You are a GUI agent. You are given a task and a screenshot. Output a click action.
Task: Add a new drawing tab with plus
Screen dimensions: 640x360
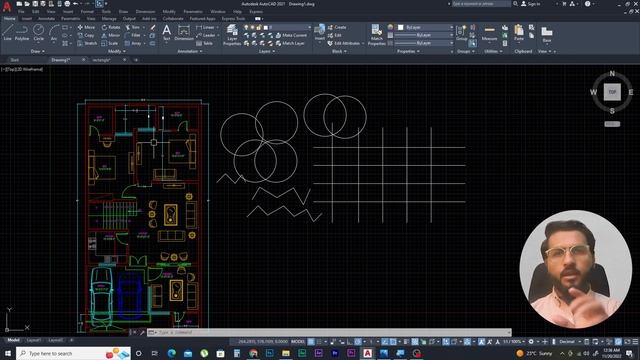(136, 60)
